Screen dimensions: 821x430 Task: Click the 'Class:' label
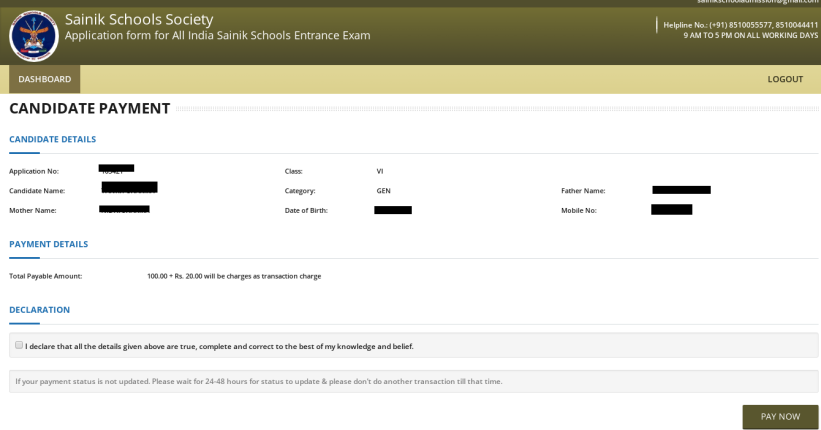(293, 171)
